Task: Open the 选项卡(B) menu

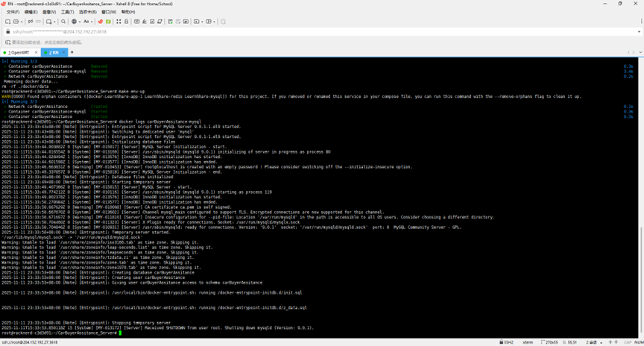Action: point(87,12)
